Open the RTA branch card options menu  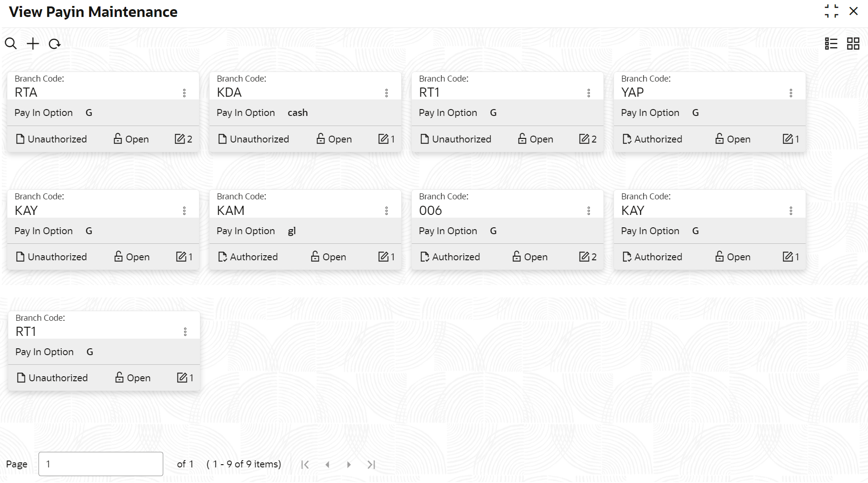tap(184, 93)
